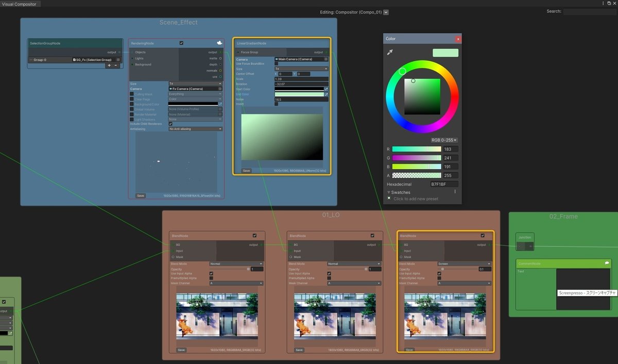Open Clear Flags Color dropdown

[196, 99]
